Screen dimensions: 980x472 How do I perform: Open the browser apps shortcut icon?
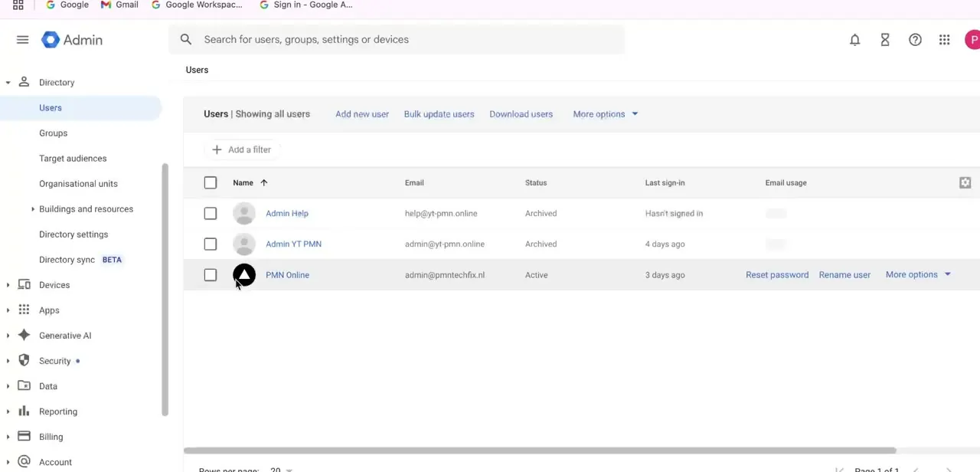click(x=18, y=5)
